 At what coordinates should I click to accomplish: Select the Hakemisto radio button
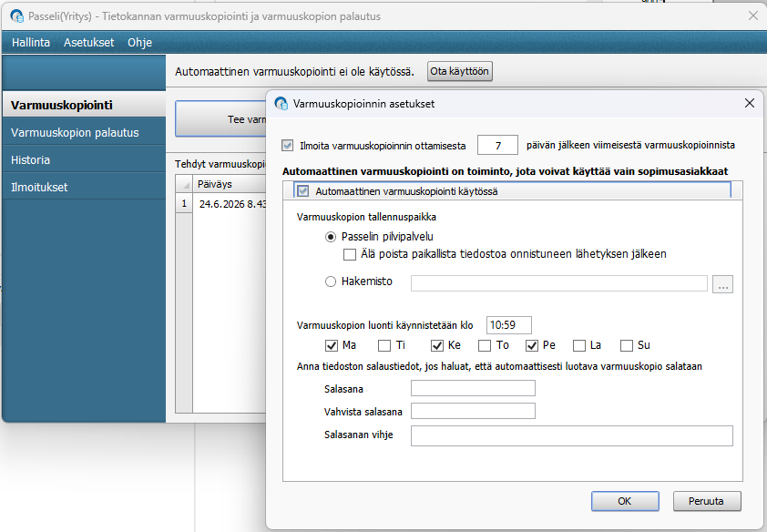(331, 281)
